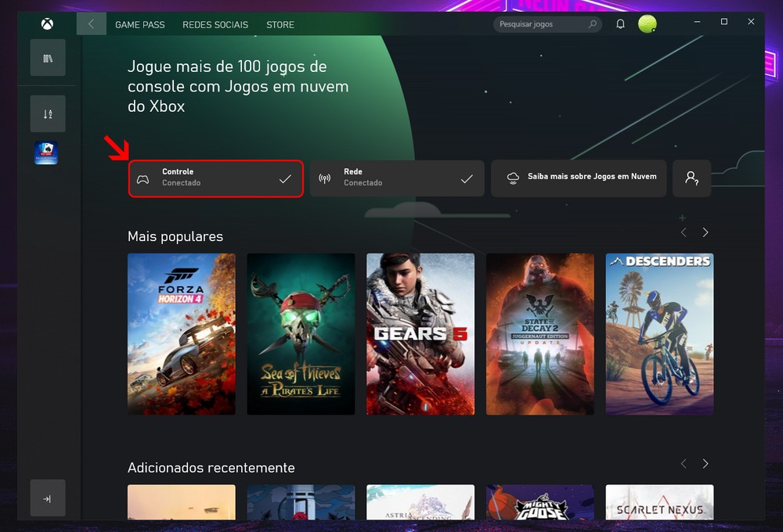Click the Controle Conectado status card
This screenshot has height=532, width=783.
pos(216,178)
